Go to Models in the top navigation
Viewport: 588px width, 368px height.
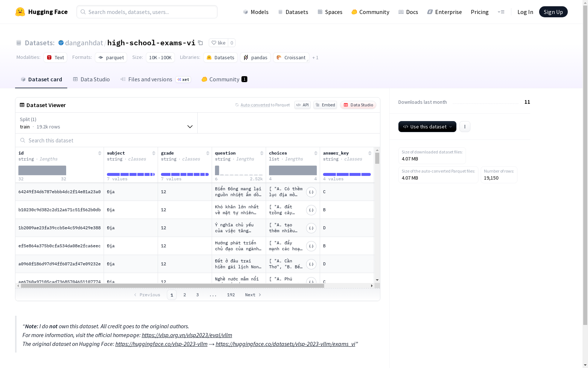(x=256, y=12)
